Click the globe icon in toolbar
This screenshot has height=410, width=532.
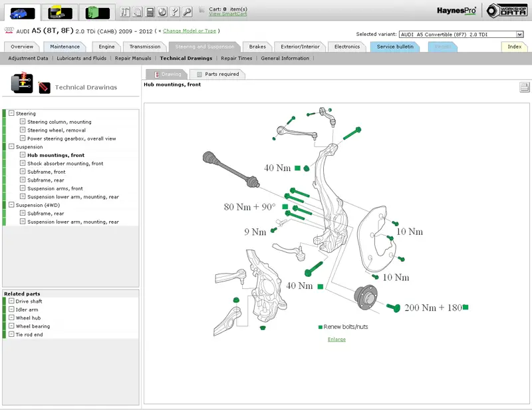pos(162,12)
